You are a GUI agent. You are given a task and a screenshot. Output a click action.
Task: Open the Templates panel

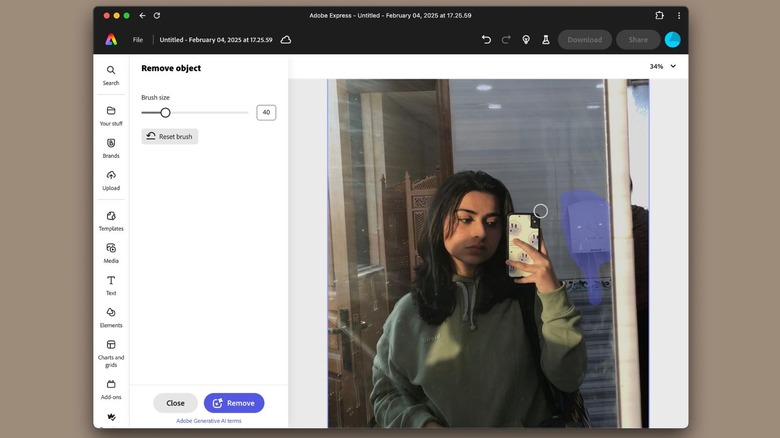point(110,217)
